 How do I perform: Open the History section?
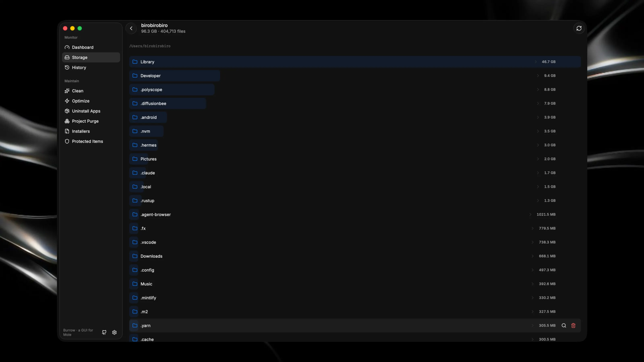tap(91, 67)
